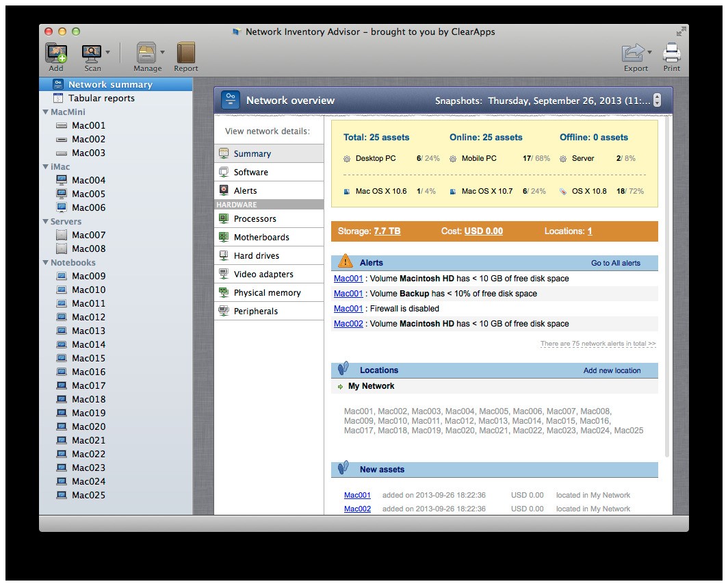The image size is (728, 586).
Task: Change snapshot using the Snapshots stepper
Action: (x=657, y=99)
